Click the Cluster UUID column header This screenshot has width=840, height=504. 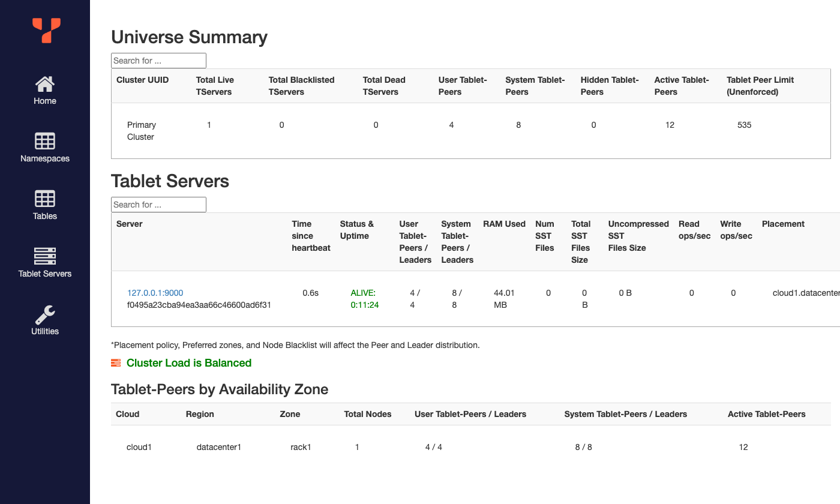pyautogui.click(x=142, y=80)
